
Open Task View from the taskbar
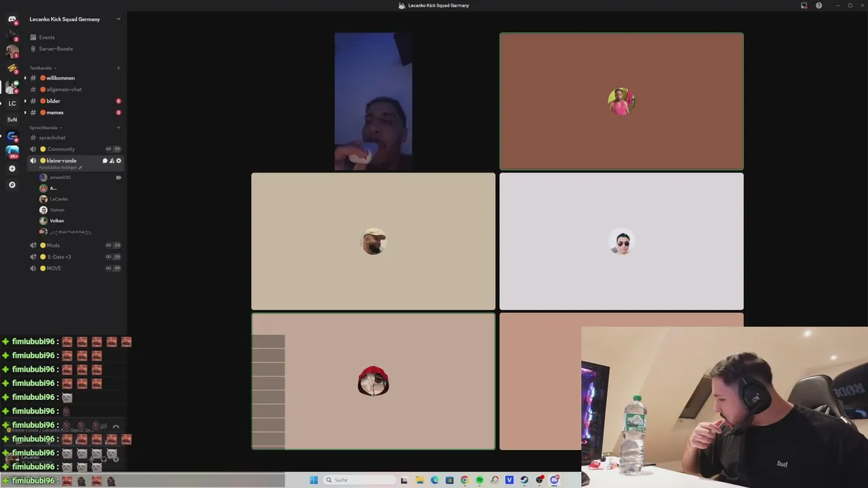tap(404, 480)
